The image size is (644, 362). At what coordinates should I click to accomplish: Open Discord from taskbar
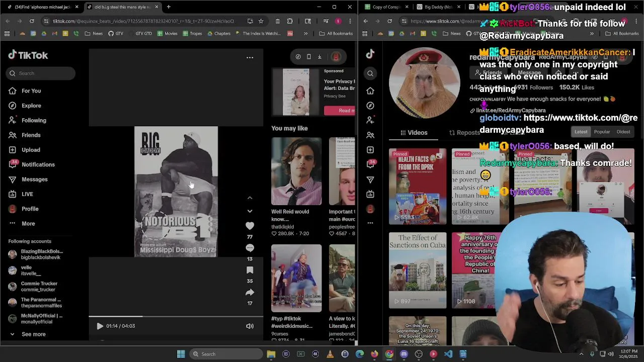pos(404,354)
